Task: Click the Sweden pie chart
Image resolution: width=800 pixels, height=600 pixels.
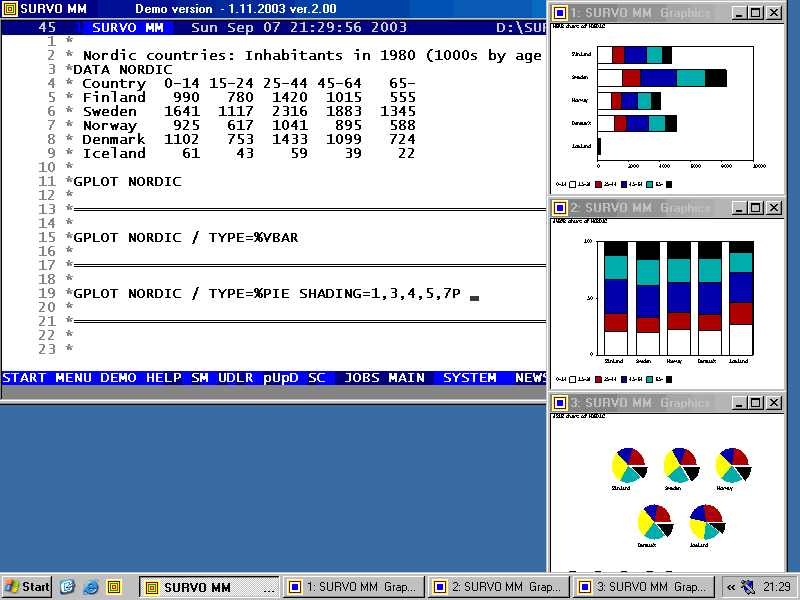Action: [681, 465]
